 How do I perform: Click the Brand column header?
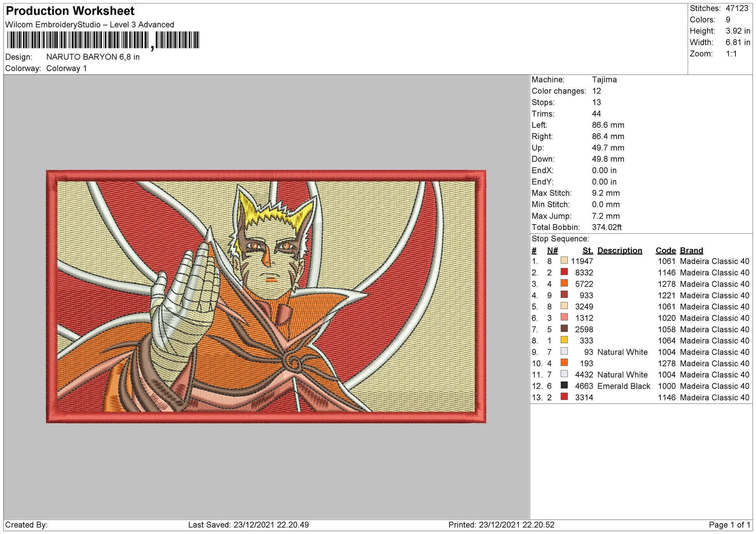692,250
